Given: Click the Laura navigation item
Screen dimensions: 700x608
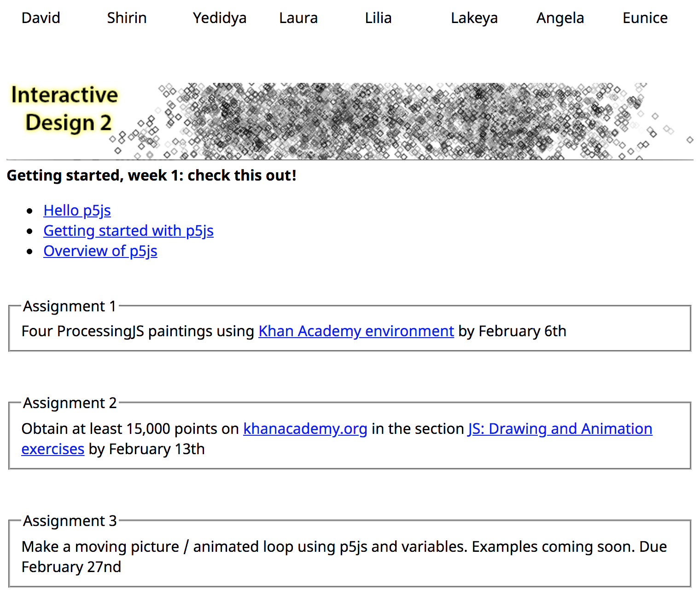Looking at the screenshot, I should click(298, 18).
